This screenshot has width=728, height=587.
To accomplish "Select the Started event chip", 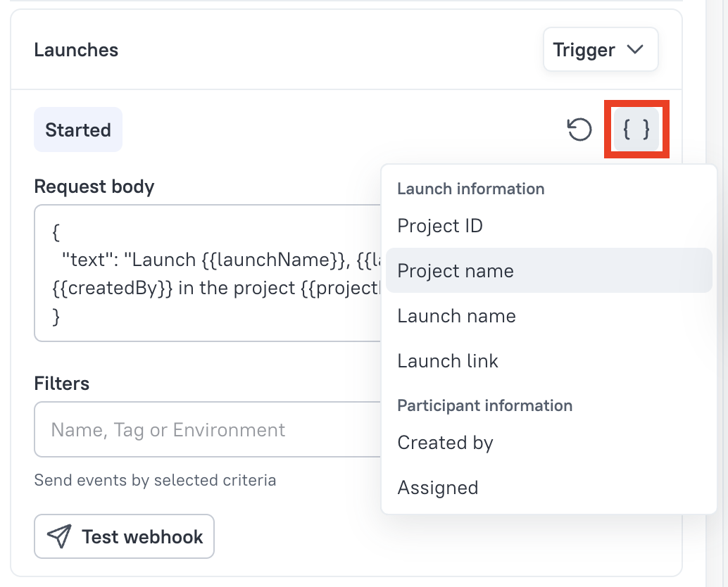I will 78,130.
